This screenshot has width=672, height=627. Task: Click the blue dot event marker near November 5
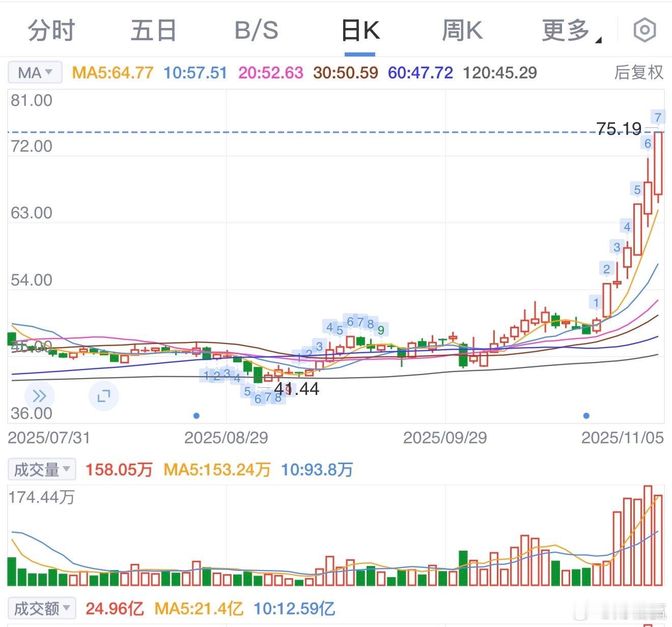(586, 416)
